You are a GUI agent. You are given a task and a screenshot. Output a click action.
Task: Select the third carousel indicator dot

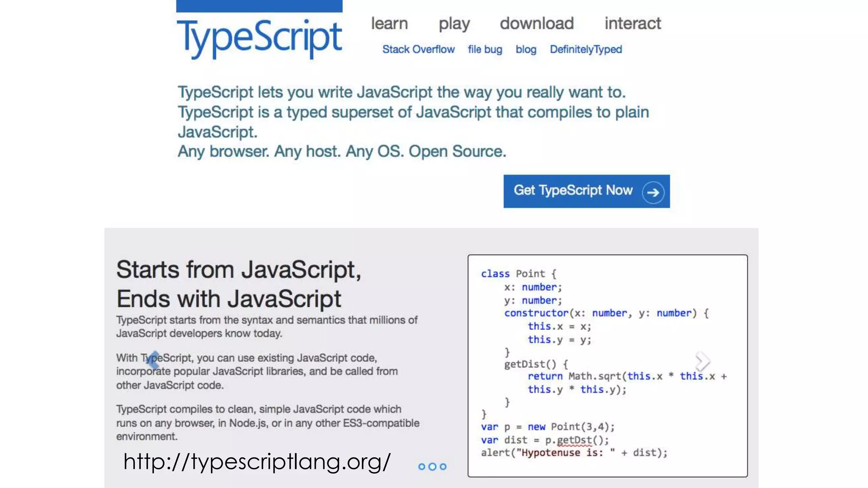(443, 466)
